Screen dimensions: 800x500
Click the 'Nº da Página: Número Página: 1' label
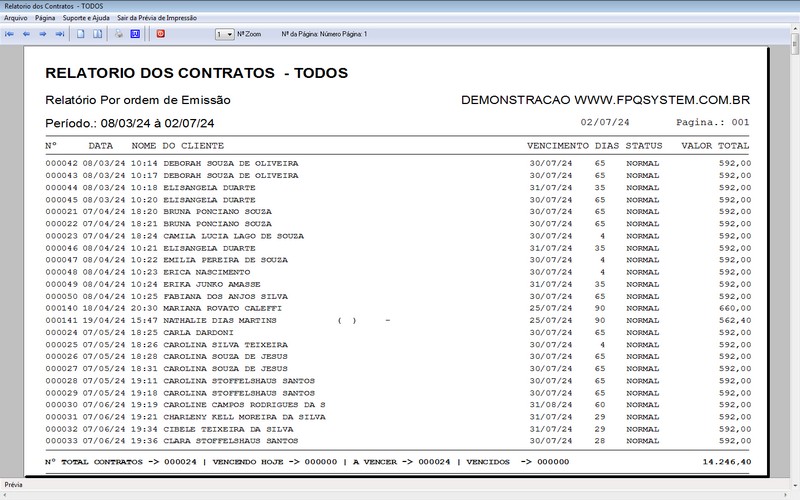coord(324,34)
